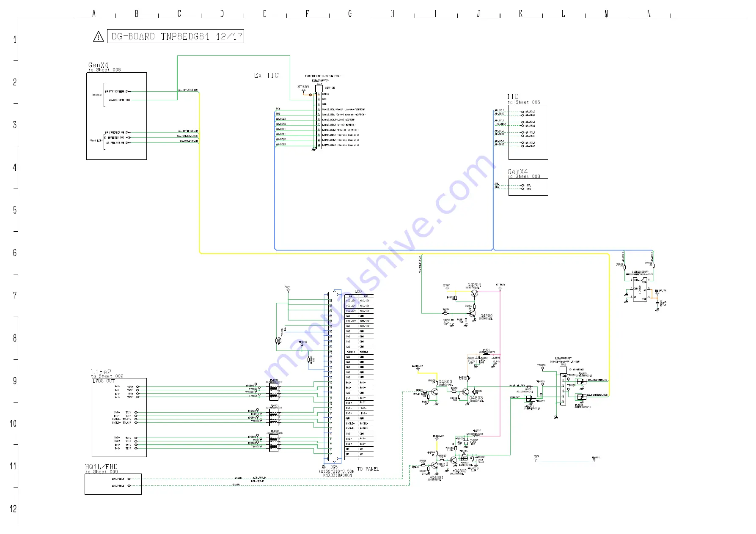Select the column letter N in the top ruler
The height and width of the screenshot is (534, 756).
(649, 14)
